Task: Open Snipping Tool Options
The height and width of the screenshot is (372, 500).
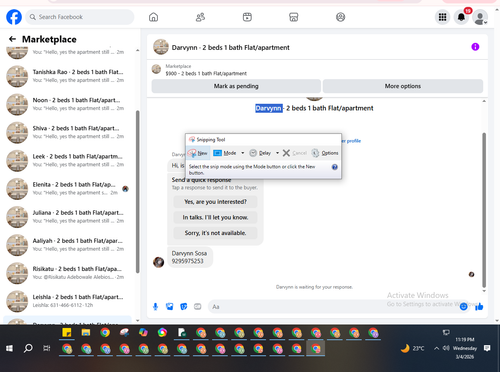Action: pos(325,153)
